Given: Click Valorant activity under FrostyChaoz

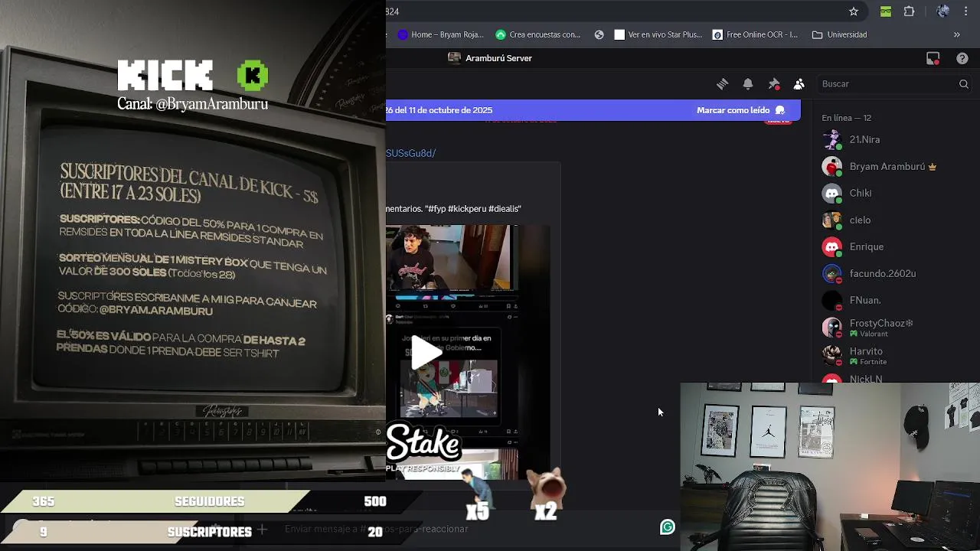Looking at the screenshot, I should [x=868, y=334].
